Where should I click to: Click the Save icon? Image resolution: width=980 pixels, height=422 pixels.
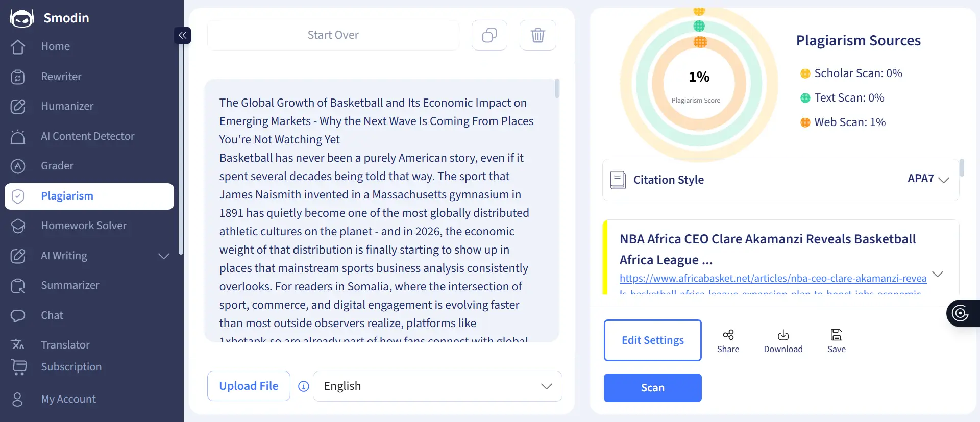836,335
